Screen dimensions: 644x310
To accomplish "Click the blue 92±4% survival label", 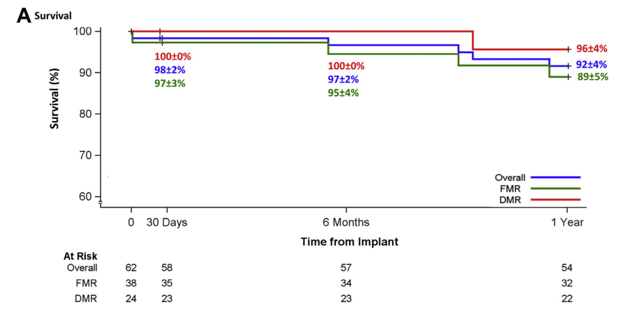I will (592, 65).
